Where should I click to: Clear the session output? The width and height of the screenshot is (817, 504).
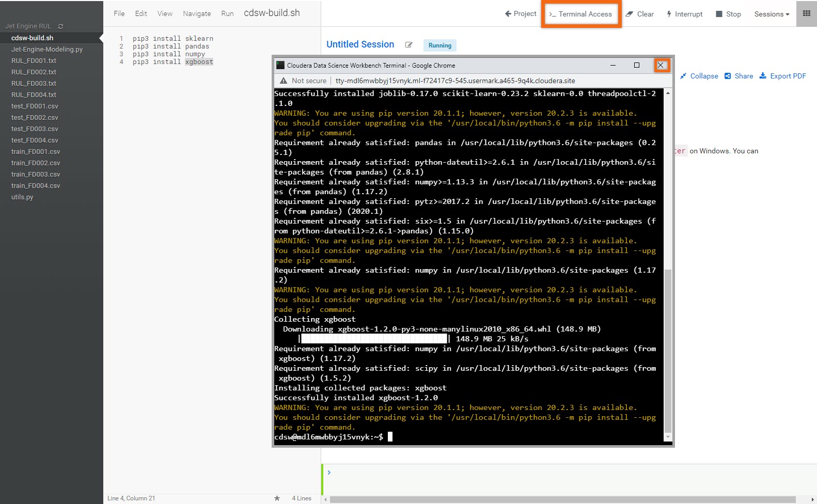tap(639, 14)
